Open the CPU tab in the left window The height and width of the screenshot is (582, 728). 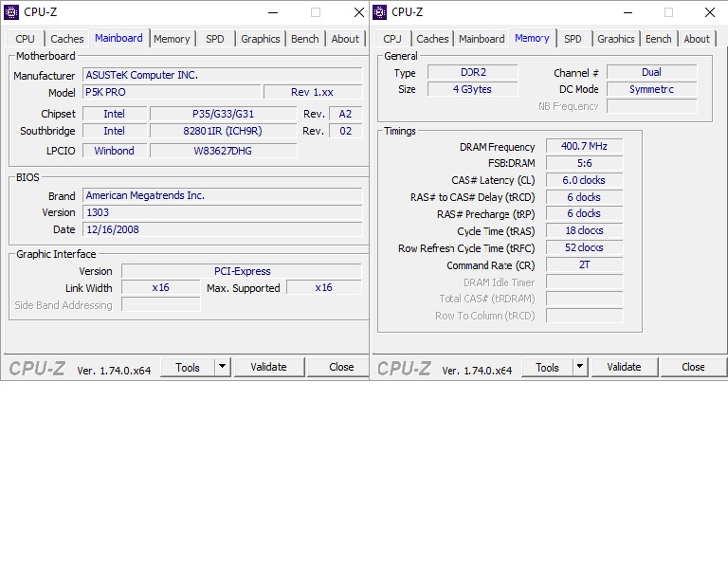[x=25, y=39]
